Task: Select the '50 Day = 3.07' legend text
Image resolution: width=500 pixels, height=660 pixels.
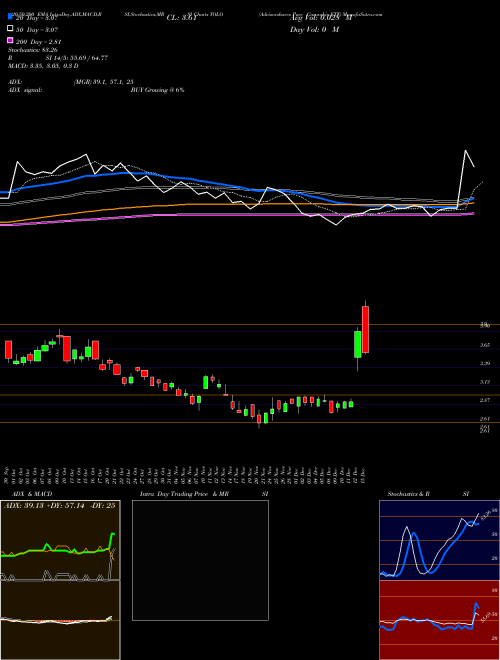Action: [37, 30]
